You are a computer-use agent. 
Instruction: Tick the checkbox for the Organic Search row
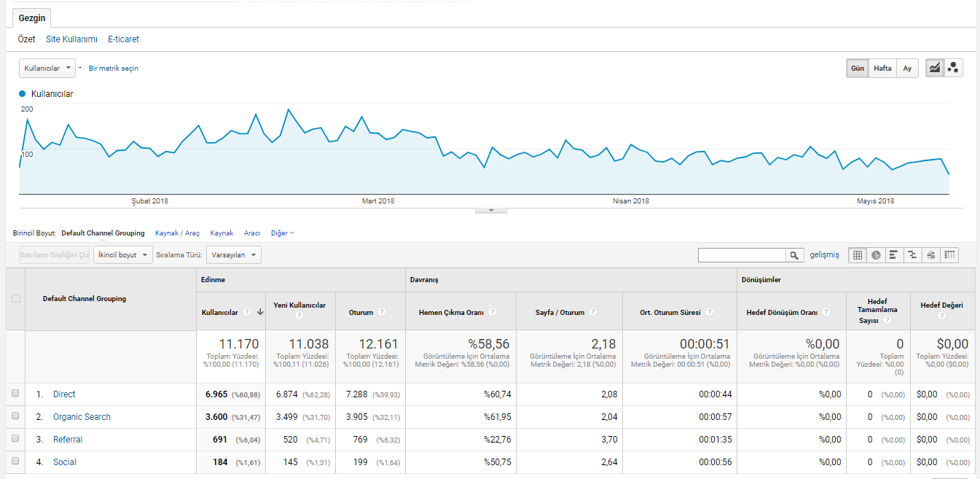15,416
